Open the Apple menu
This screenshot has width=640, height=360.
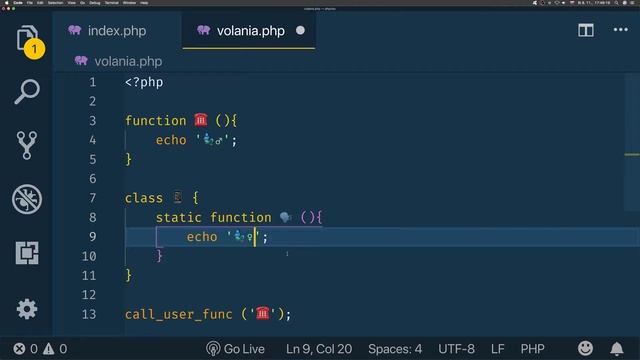click(6, 2)
